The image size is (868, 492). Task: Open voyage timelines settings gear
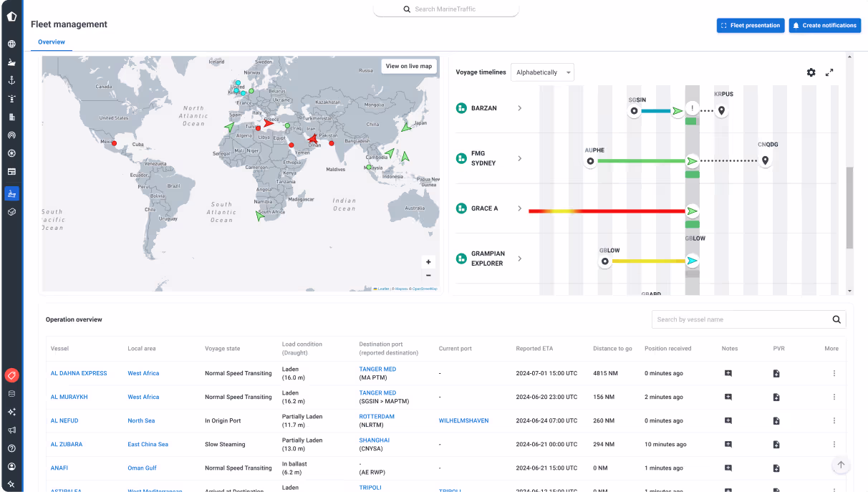point(811,72)
